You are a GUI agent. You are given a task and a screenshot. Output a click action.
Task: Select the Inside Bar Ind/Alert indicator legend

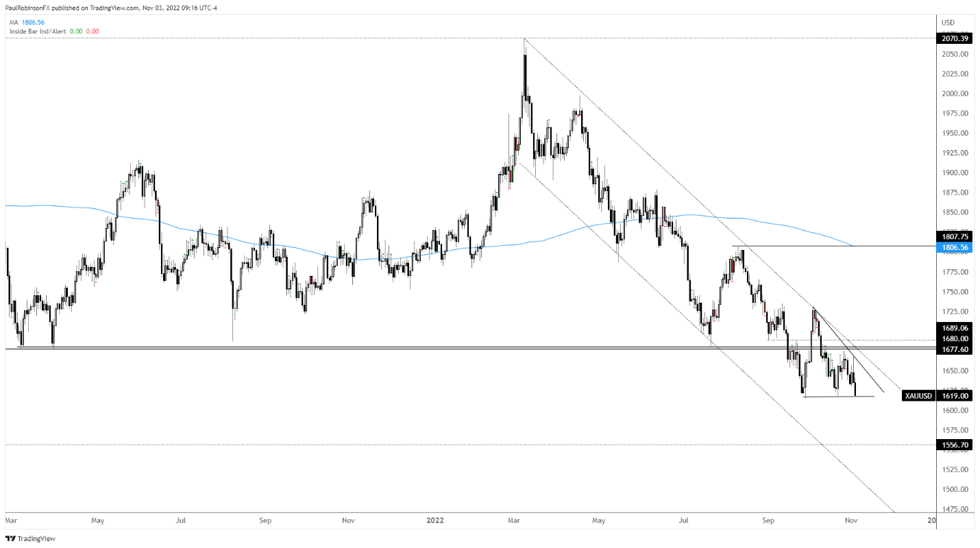[54, 32]
